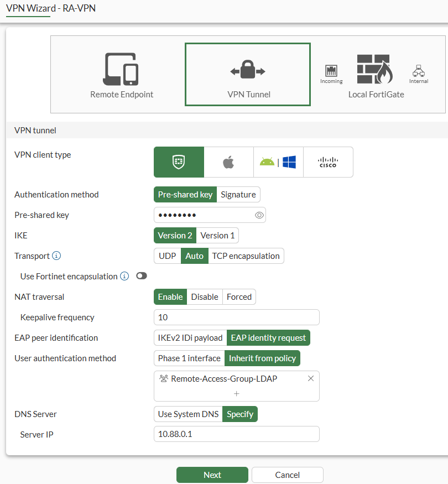
Task: Pick the Android/Windows client type
Action: pyautogui.click(x=278, y=162)
